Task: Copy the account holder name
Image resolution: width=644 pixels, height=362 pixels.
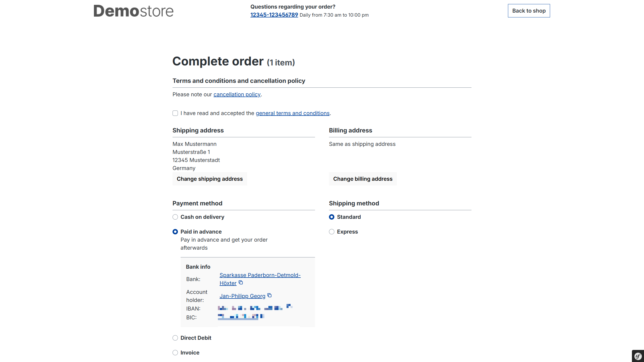Action: (269, 295)
